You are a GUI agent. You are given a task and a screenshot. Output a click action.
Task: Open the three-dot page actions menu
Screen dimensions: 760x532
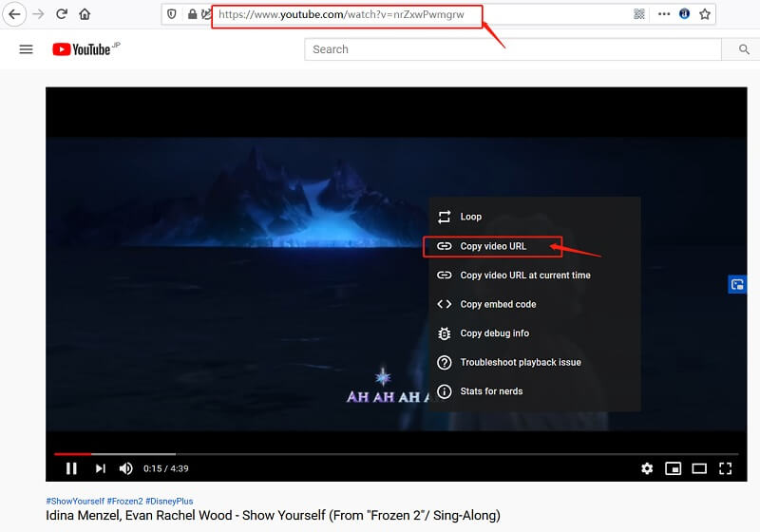(x=664, y=14)
